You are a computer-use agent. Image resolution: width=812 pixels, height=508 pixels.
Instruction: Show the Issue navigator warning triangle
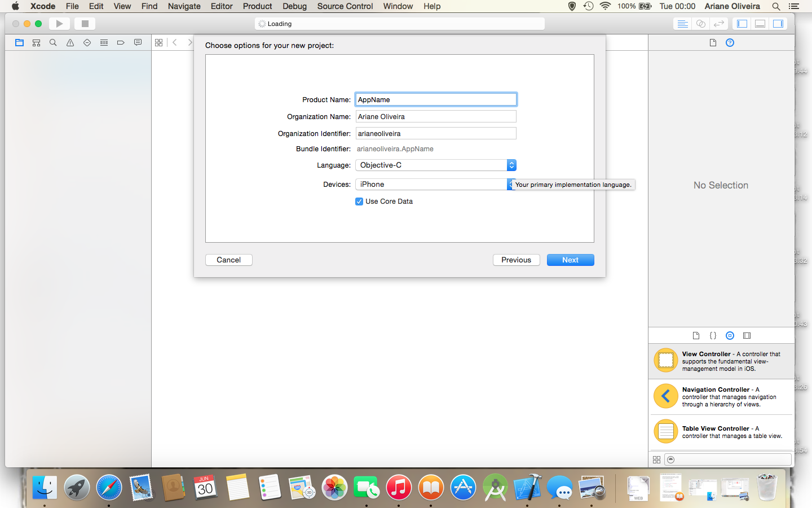[x=70, y=42]
